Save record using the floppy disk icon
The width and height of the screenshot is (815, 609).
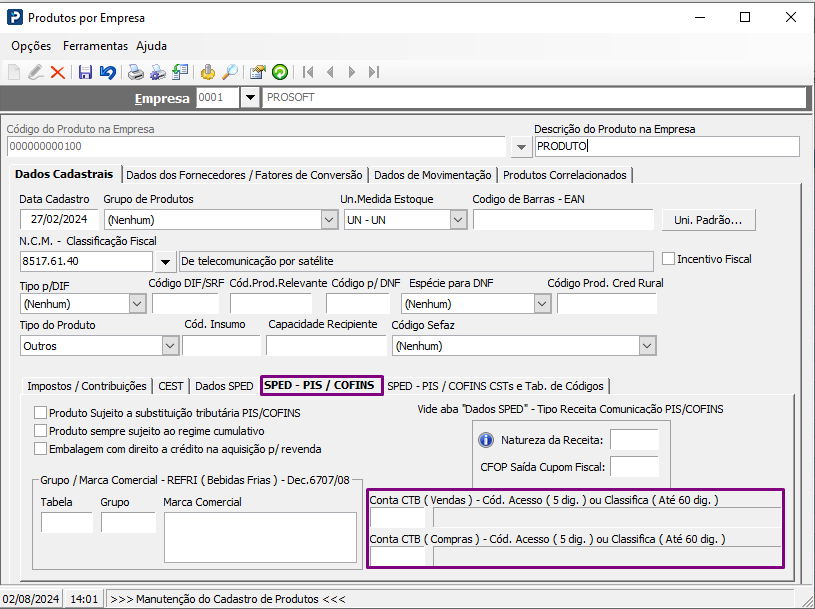click(85, 72)
